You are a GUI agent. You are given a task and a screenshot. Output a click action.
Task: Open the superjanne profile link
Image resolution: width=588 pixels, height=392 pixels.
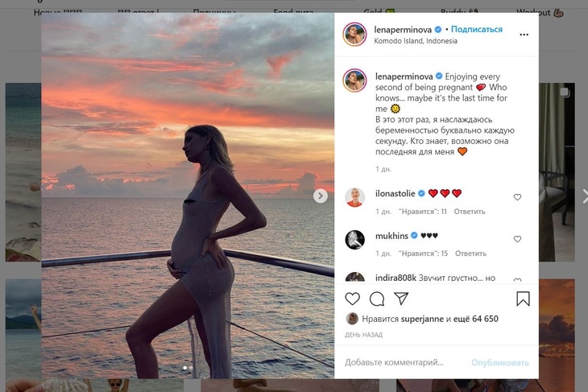415,319
